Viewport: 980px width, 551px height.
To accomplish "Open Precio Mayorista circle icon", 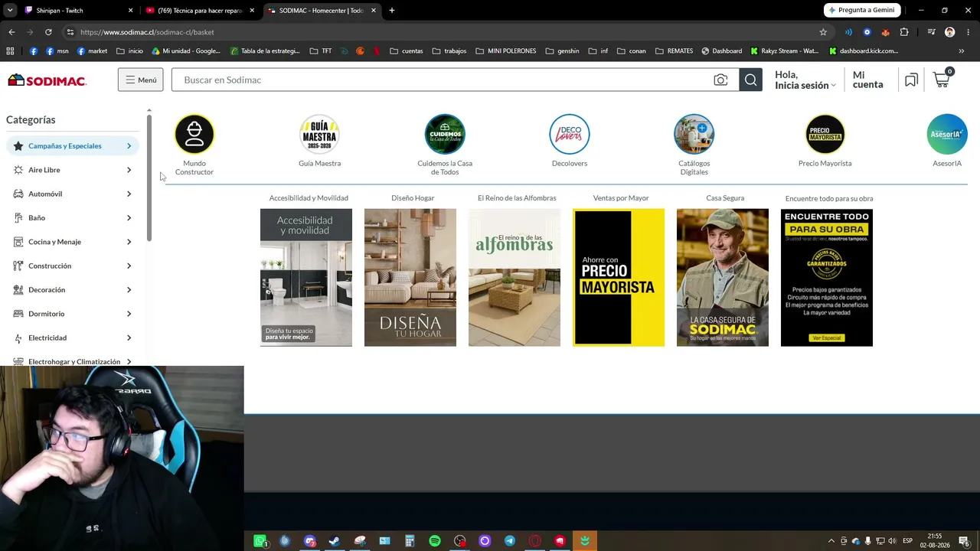I will point(825,134).
